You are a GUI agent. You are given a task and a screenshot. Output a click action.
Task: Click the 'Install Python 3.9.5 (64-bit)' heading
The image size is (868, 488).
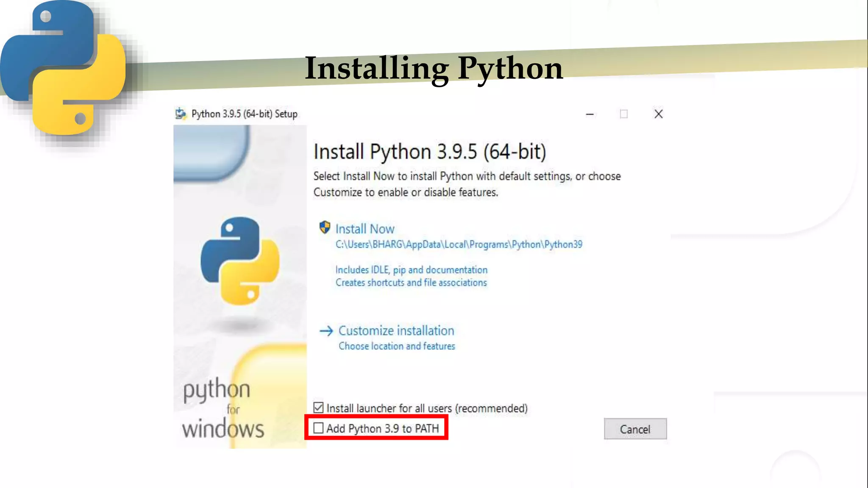click(x=430, y=152)
